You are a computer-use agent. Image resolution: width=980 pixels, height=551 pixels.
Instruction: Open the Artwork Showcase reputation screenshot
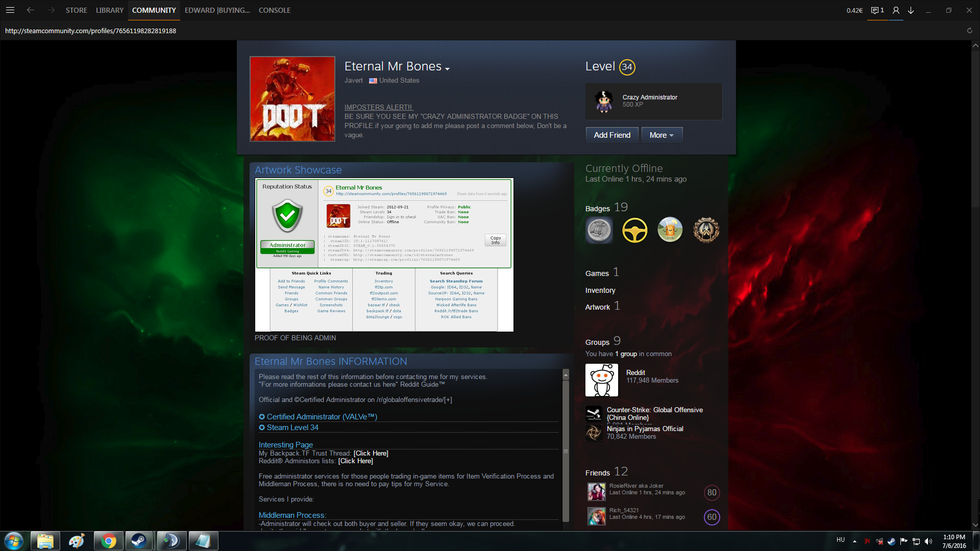[384, 255]
